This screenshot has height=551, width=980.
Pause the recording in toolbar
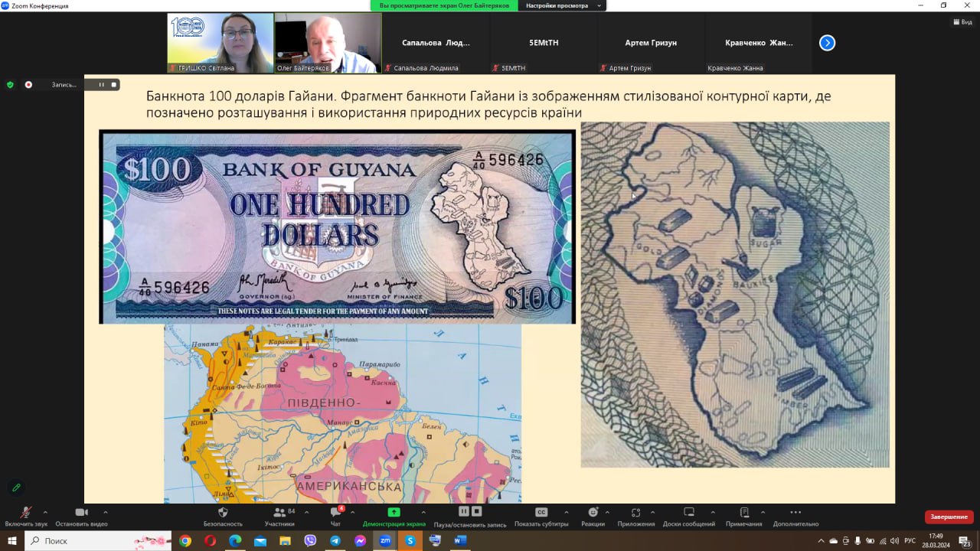pyautogui.click(x=464, y=511)
